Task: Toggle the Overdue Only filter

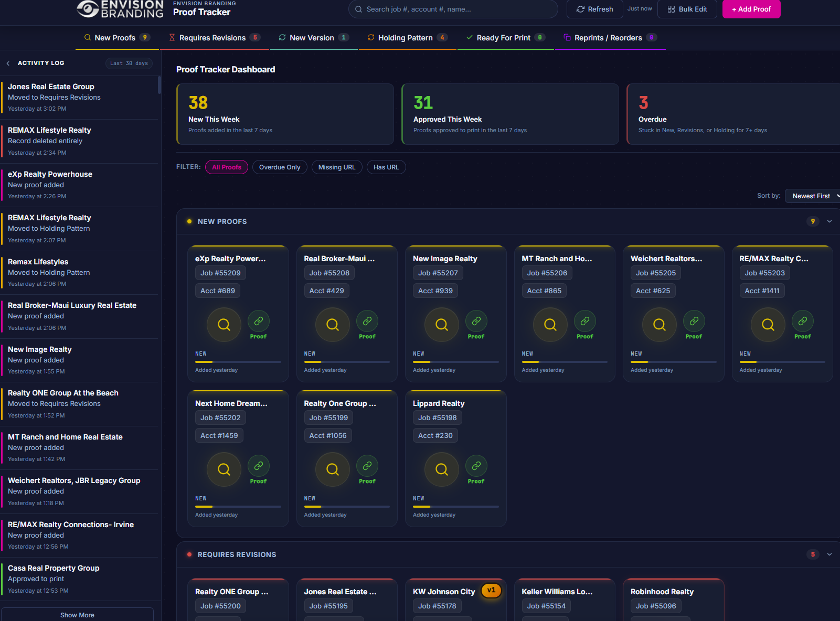Action: [x=280, y=167]
